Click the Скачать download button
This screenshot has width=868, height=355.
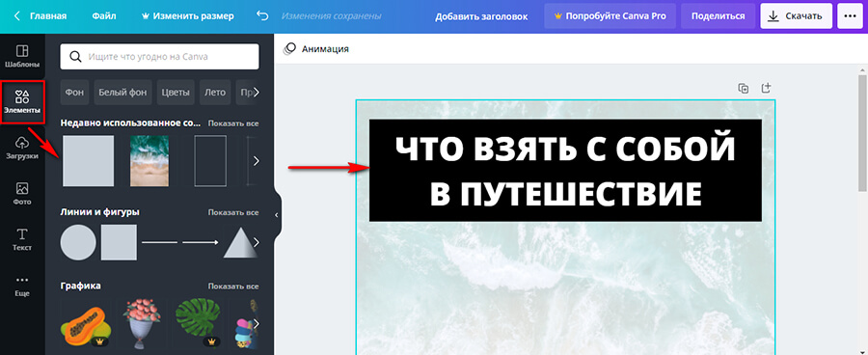point(796,16)
